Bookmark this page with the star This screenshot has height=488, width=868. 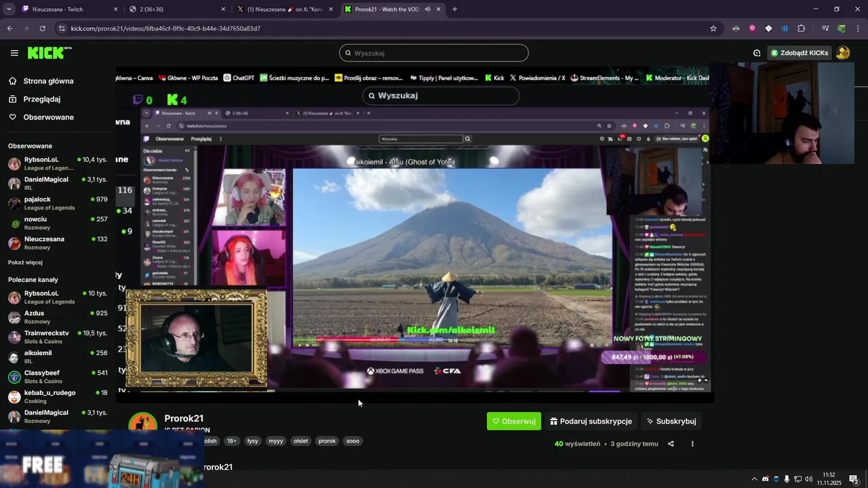click(x=713, y=28)
